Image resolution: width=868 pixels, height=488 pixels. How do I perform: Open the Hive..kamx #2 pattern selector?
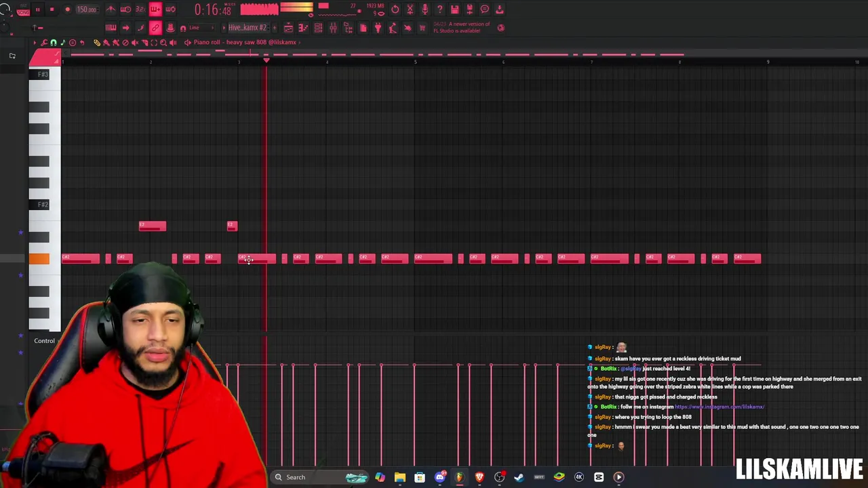pyautogui.click(x=248, y=28)
